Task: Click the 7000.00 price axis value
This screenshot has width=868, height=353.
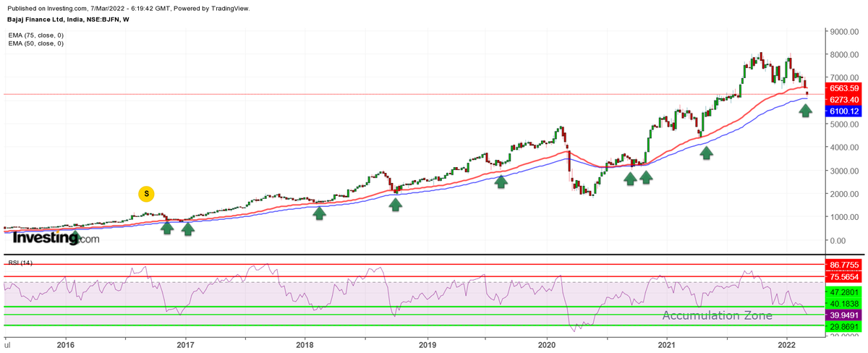Action: [x=845, y=77]
